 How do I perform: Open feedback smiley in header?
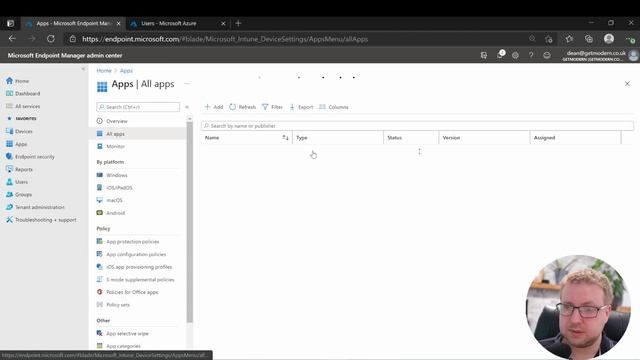(547, 55)
